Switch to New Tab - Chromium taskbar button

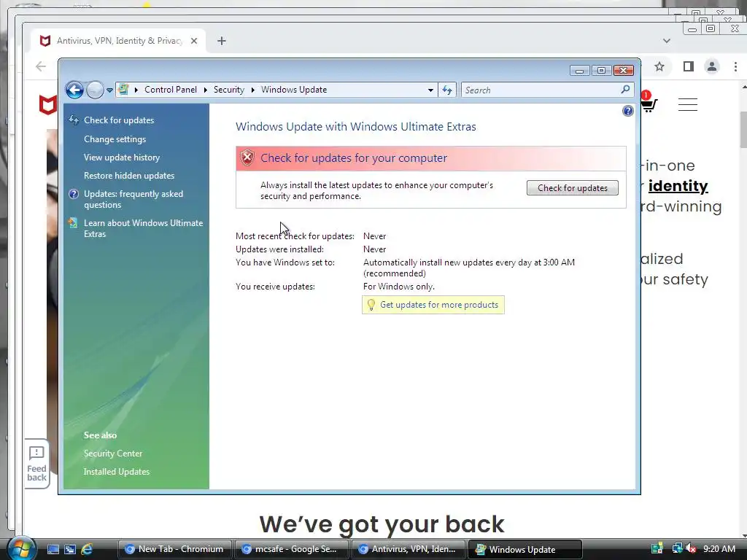click(x=174, y=549)
